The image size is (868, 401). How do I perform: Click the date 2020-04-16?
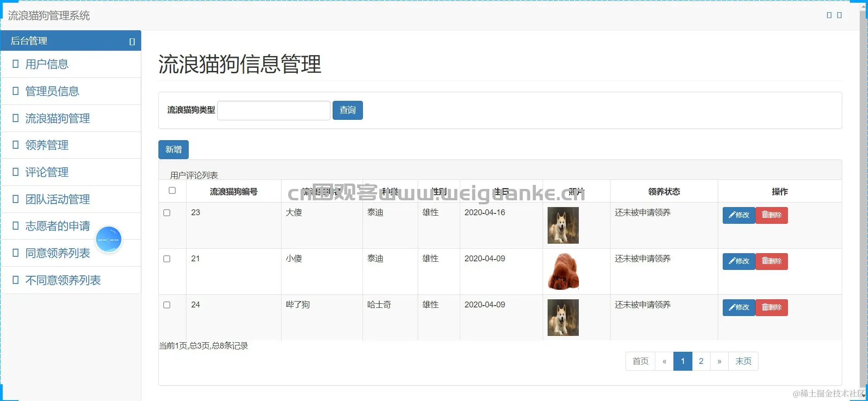tap(485, 212)
